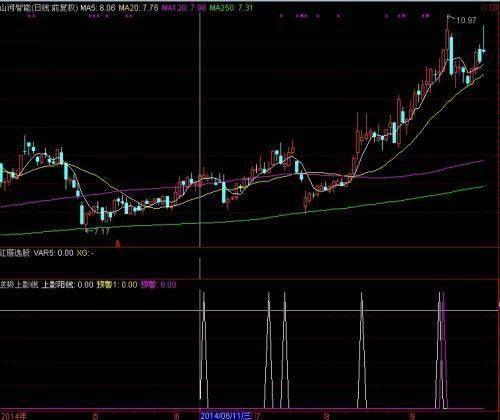500x420 pixels.
Task: Click the red 5 marker below the chart
Action: coord(117,244)
